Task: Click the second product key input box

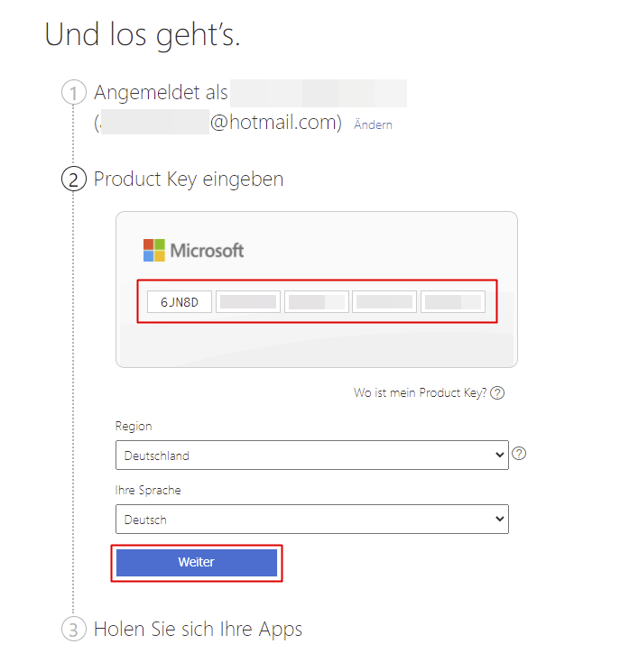Action: pyautogui.click(x=248, y=301)
